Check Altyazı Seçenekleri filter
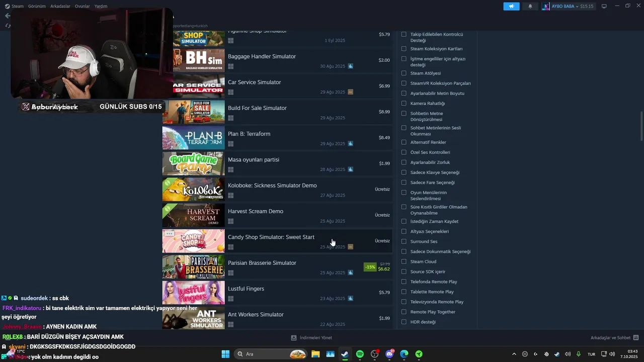This screenshot has height=362, width=644. [404, 231]
